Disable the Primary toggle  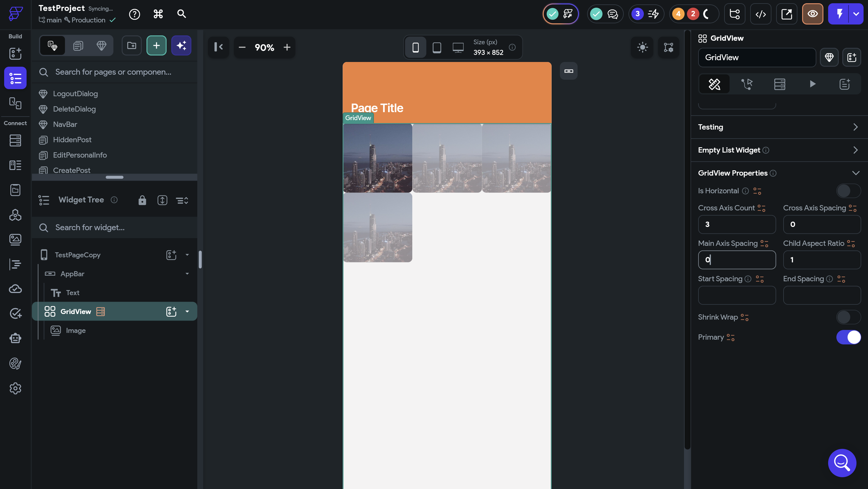pos(848,337)
